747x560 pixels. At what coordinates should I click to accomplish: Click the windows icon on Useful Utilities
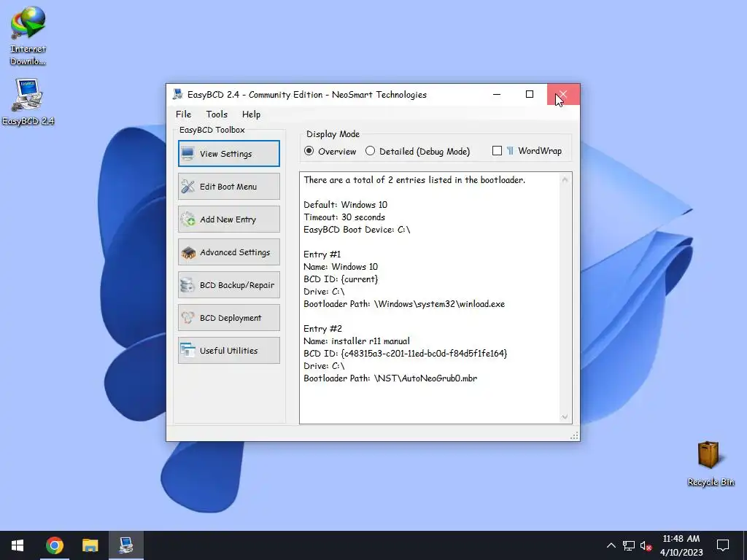[187, 351]
